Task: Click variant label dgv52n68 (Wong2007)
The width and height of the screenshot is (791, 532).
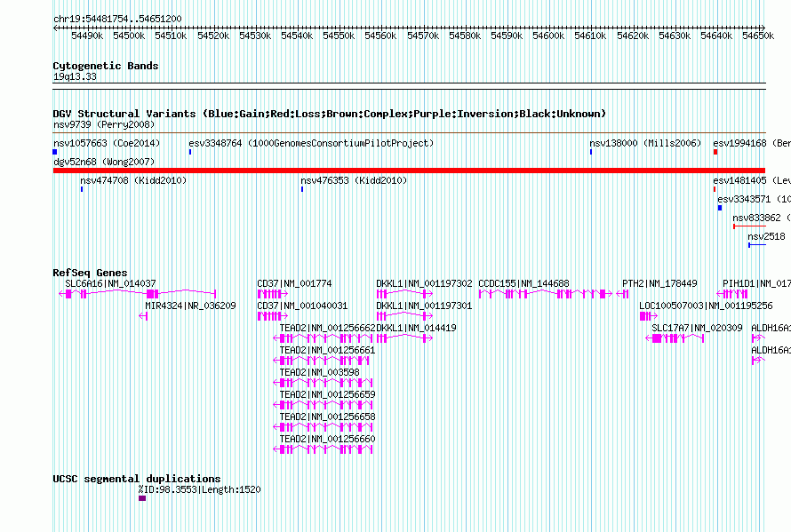Action: point(104,162)
